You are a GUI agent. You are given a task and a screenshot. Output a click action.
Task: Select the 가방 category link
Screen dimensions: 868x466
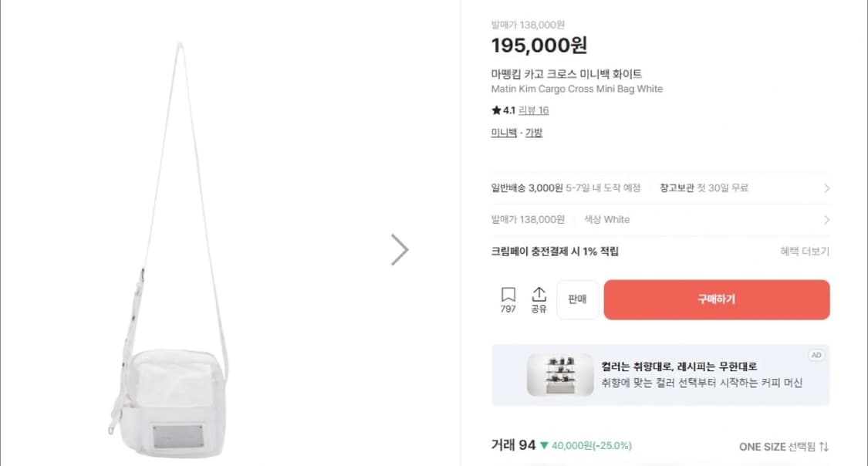click(x=535, y=133)
